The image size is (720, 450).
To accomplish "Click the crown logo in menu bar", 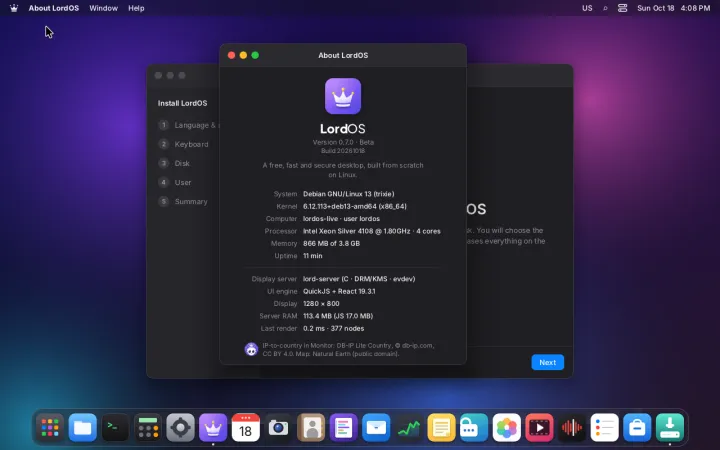I will 14,8.
